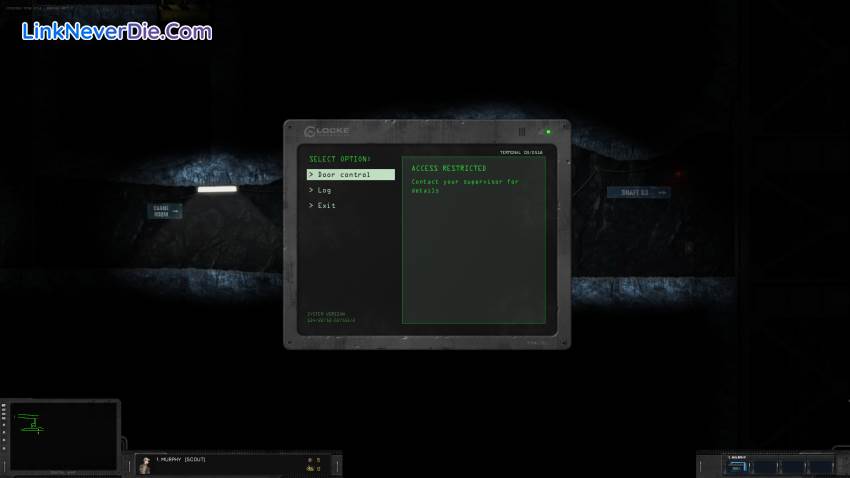Image resolution: width=850 pixels, height=478 pixels.
Task: Click the T. Murphy scout portrait
Action: (x=144, y=464)
